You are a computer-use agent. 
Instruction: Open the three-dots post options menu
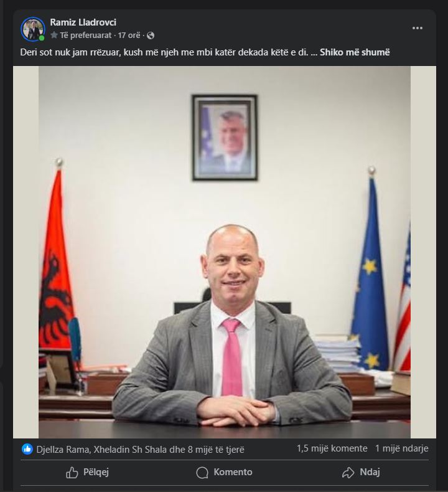417,28
